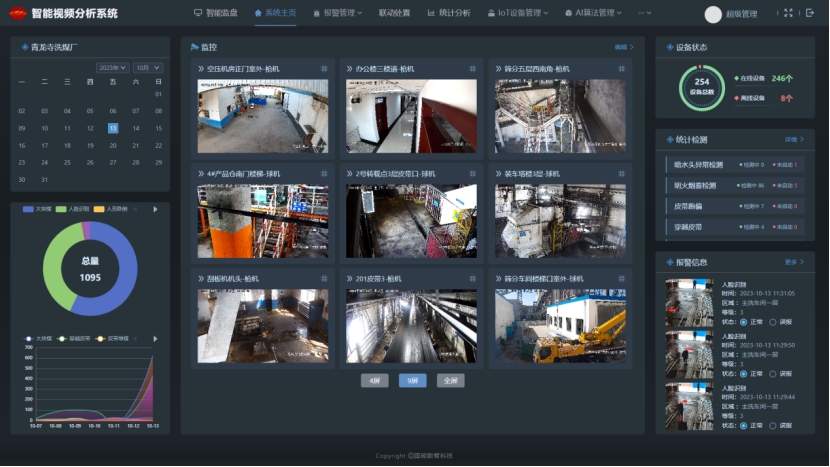The width and height of the screenshot is (830, 467).
Task: Click the user avatar beside 超级管理
Action: (713, 14)
